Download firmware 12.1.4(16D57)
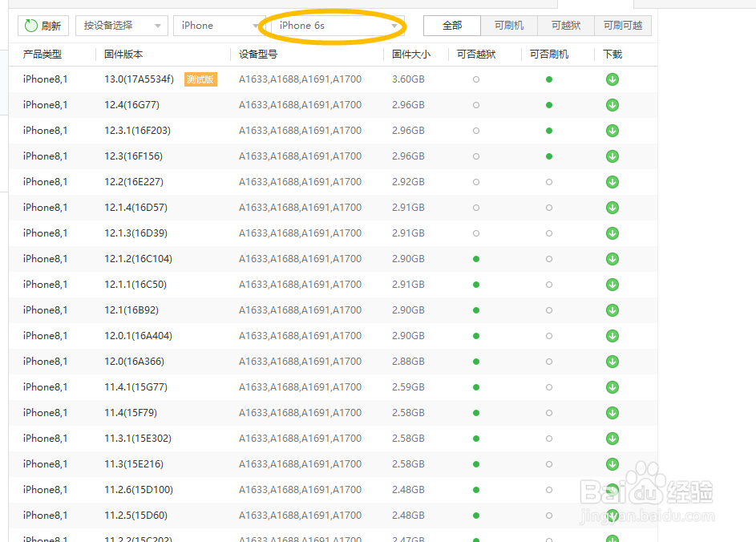 click(612, 208)
